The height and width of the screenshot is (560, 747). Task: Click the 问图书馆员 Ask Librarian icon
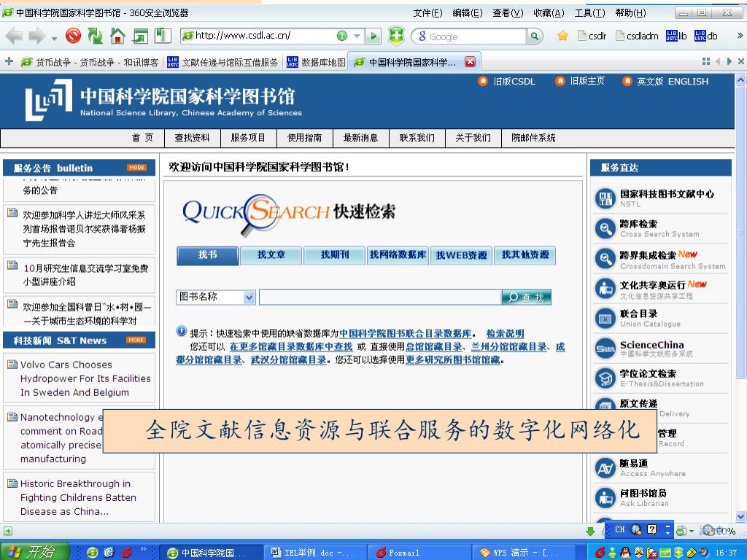tap(605, 498)
